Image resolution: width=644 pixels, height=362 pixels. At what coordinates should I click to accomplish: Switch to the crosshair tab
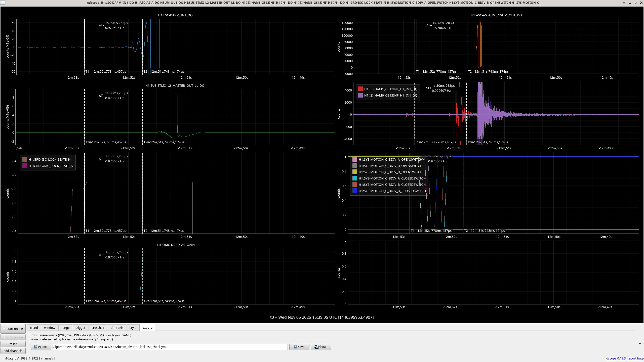coord(98,328)
